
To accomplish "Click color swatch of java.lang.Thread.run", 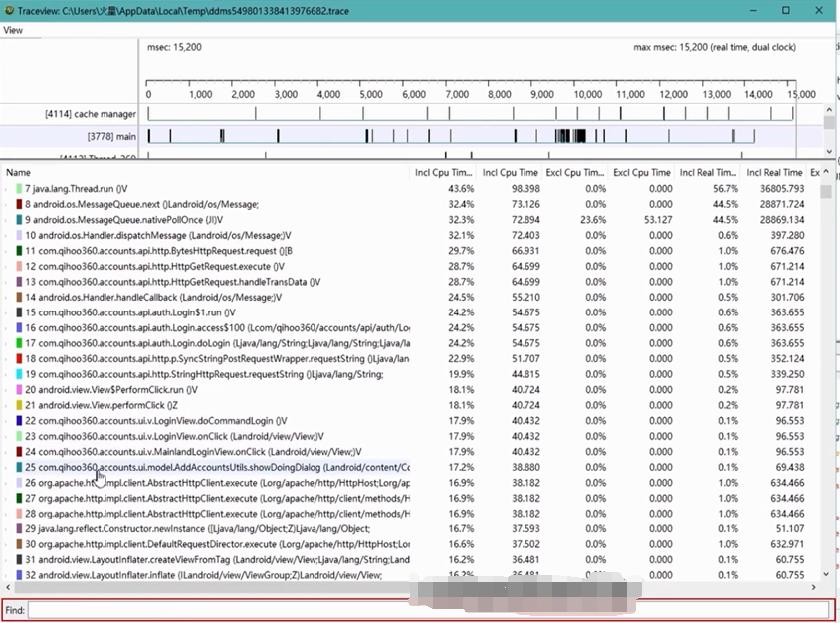I will (19, 188).
